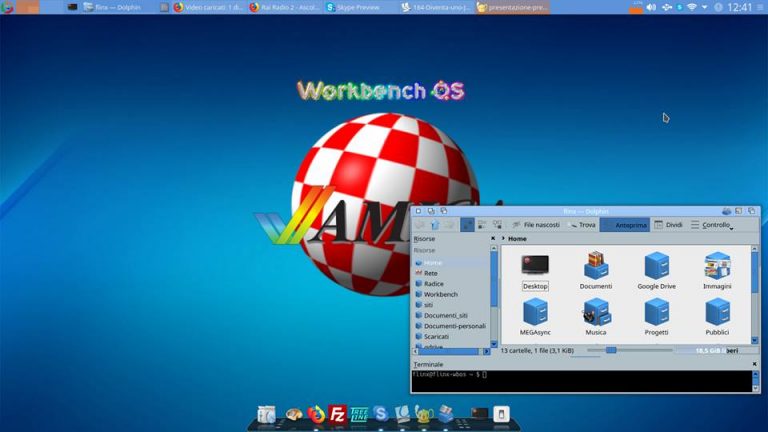The width and height of the screenshot is (768, 432).
Task: Expand the Home breadcrumb arrow
Action: [502, 239]
